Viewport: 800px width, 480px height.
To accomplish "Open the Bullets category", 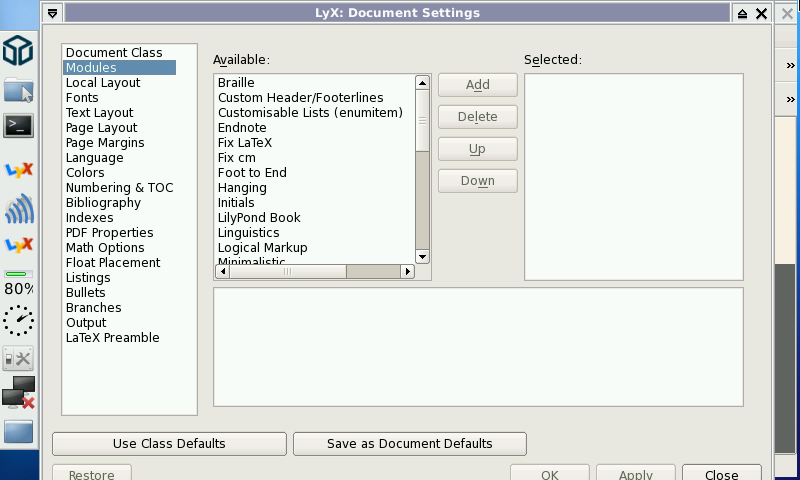I will 86,293.
